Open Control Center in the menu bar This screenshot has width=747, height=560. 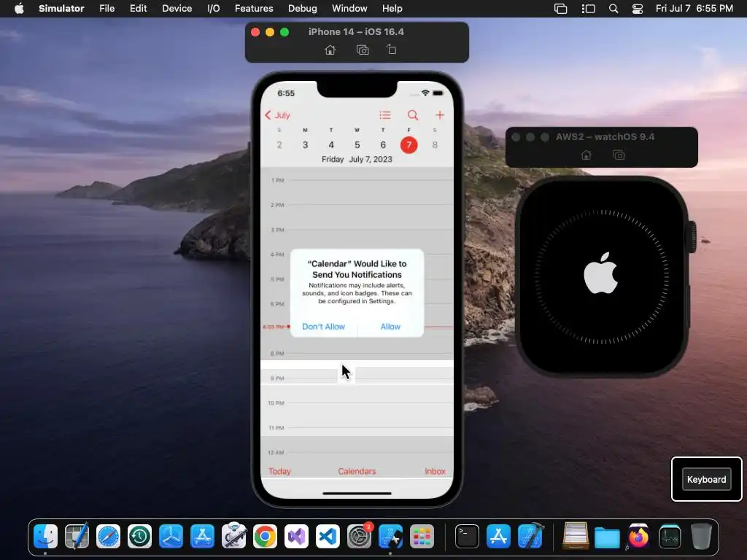[x=638, y=9]
